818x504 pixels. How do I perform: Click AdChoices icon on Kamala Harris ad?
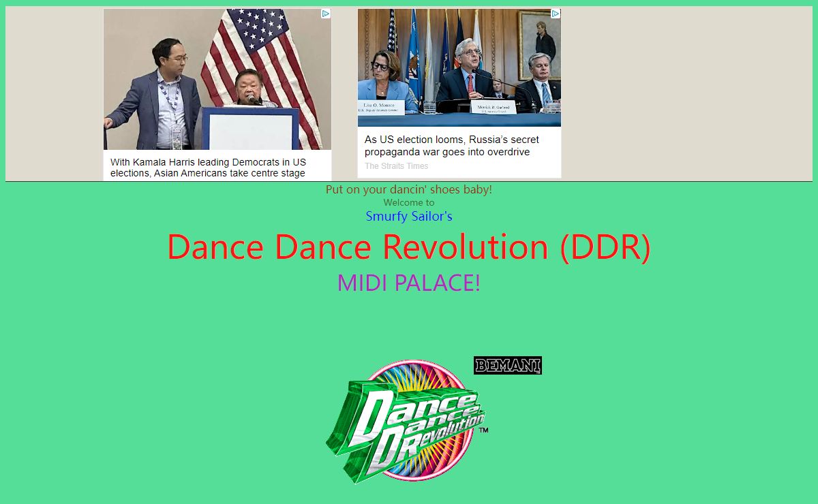pyautogui.click(x=326, y=14)
